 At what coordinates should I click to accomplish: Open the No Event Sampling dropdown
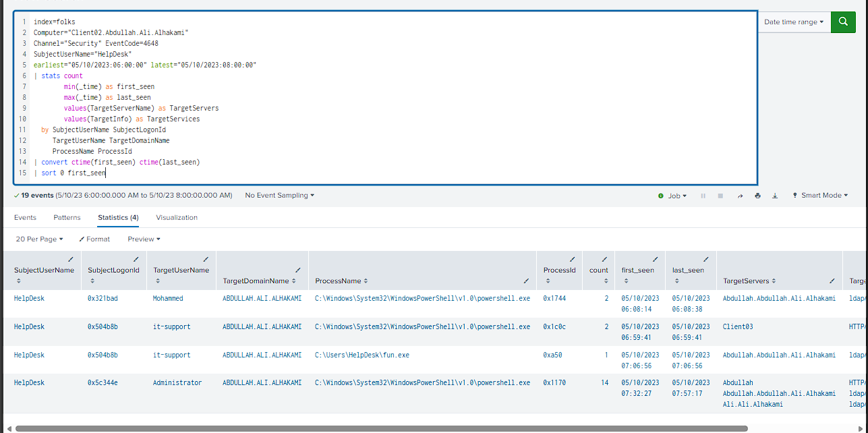pos(280,196)
